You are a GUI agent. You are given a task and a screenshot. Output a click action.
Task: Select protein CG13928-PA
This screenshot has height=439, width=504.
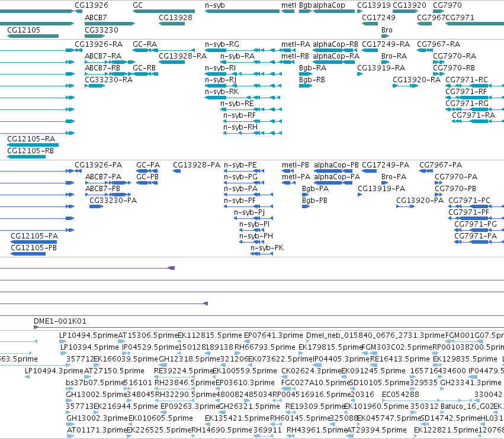click(x=177, y=171)
